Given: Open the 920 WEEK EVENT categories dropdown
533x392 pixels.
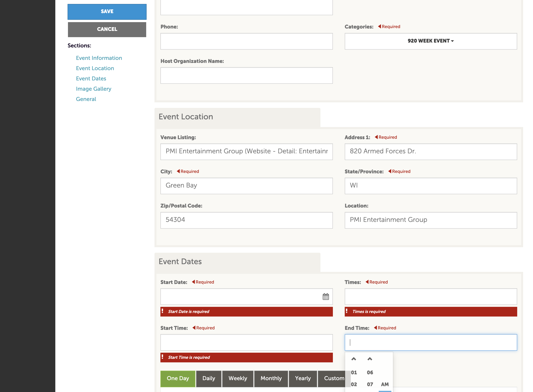Looking at the screenshot, I should click(x=431, y=41).
